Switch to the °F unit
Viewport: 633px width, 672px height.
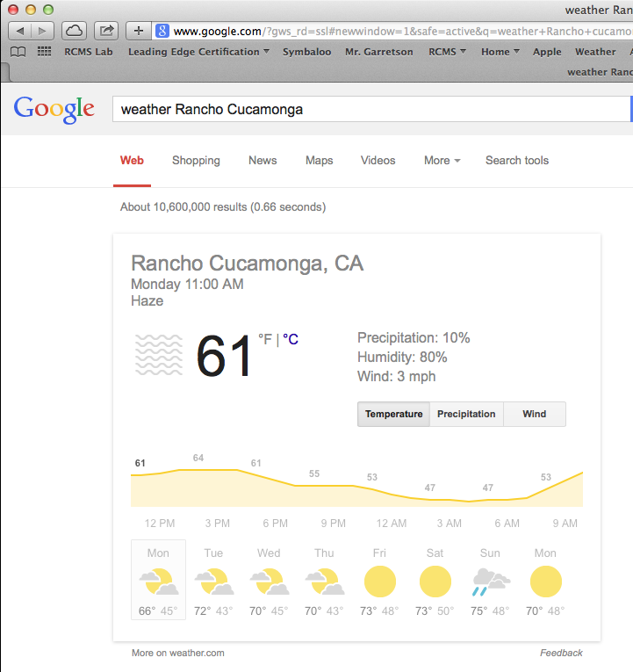click(x=265, y=339)
